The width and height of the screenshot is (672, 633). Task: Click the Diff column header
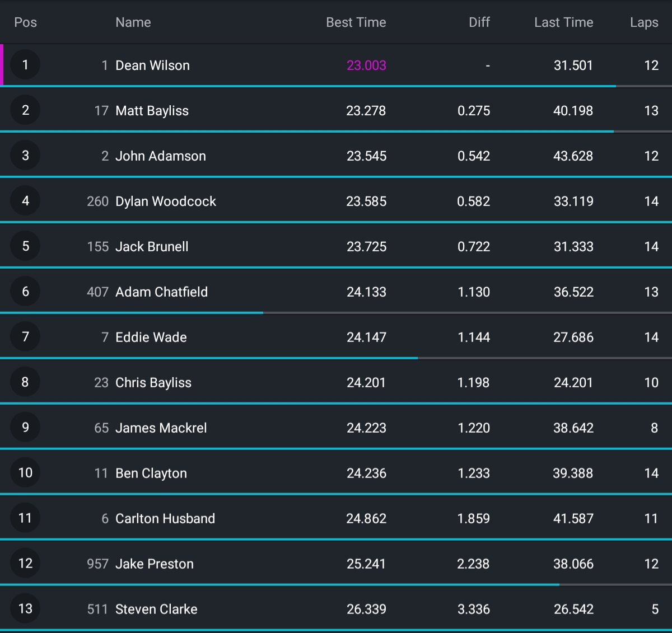tap(479, 22)
